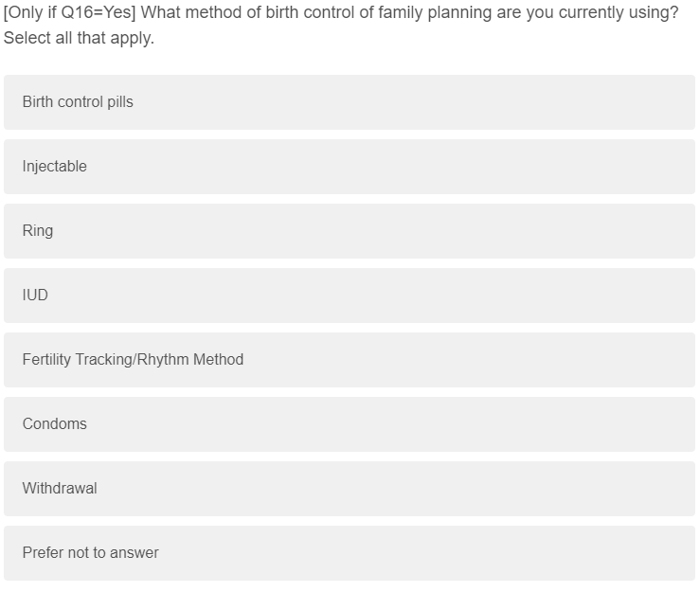Select Prefer not to answer
700x592 pixels.
[x=349, y=553]
